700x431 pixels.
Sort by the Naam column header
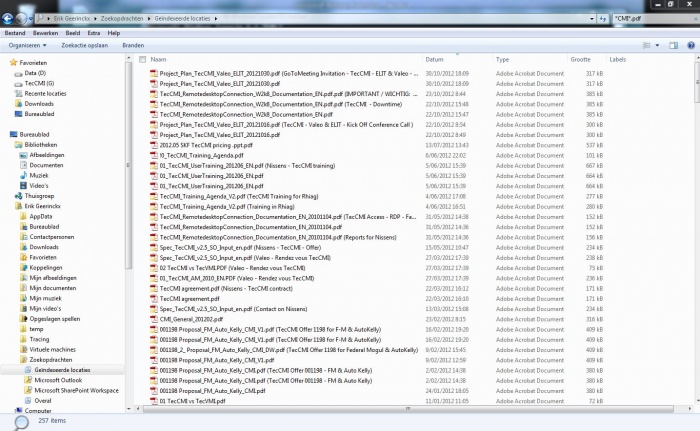coord(158,59)
